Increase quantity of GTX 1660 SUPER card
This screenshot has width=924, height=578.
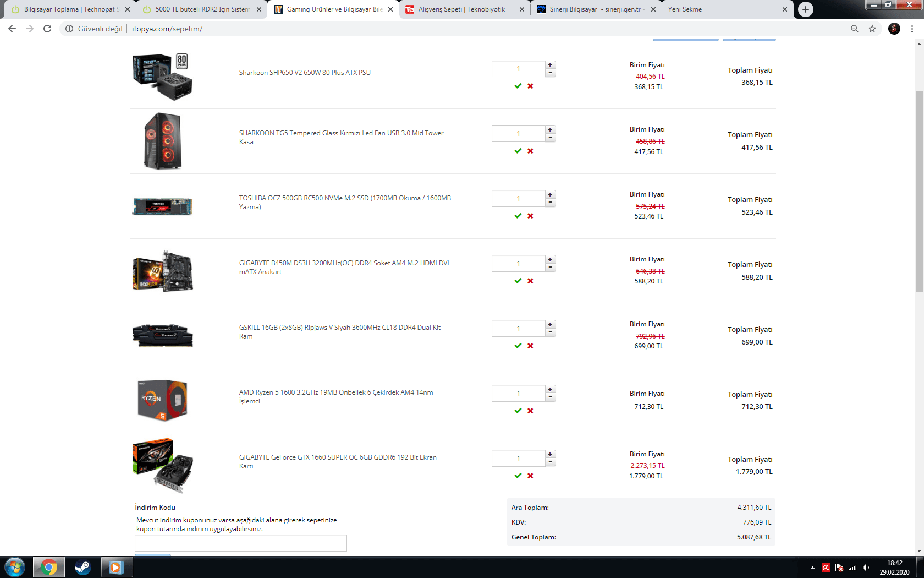point(550,454)
